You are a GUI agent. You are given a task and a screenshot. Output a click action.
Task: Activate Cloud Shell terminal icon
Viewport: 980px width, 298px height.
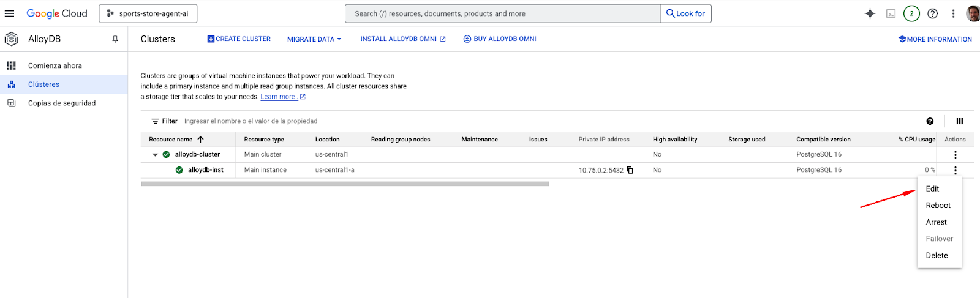[891, 13]
